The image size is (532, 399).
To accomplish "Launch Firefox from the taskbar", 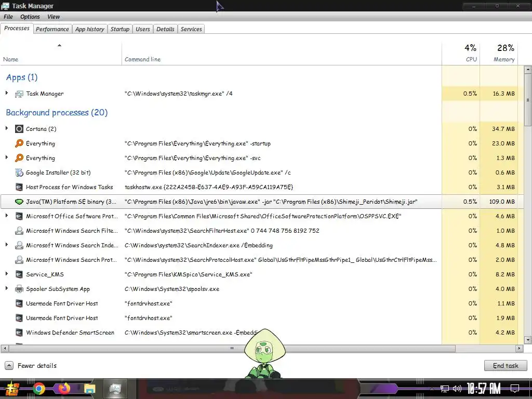I will tap(64, 389).
